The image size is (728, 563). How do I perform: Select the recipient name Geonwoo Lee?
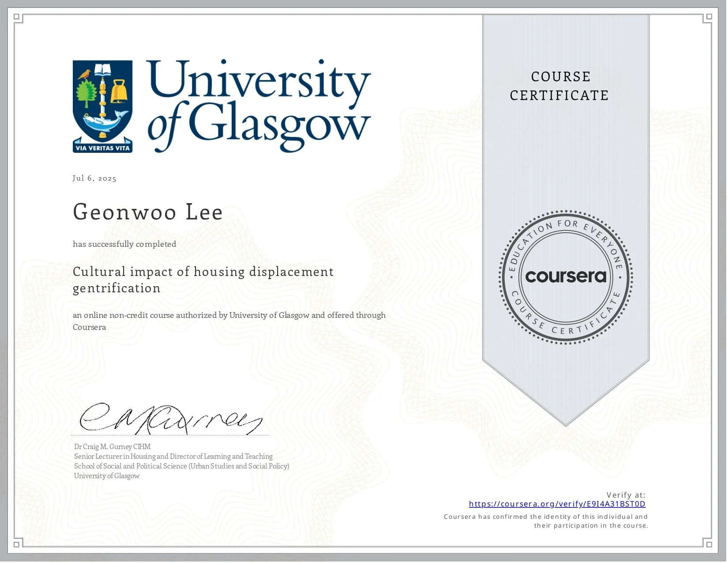[148, 212]
